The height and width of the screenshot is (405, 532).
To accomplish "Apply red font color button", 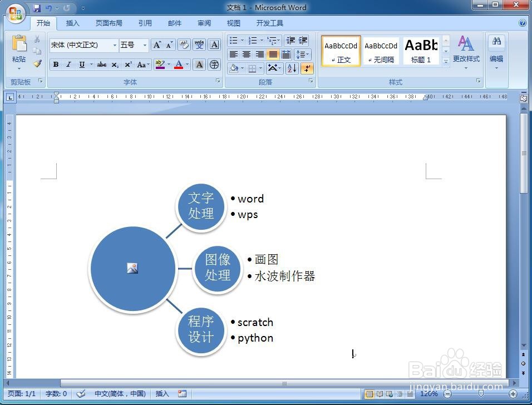I will tap(179, 65).
